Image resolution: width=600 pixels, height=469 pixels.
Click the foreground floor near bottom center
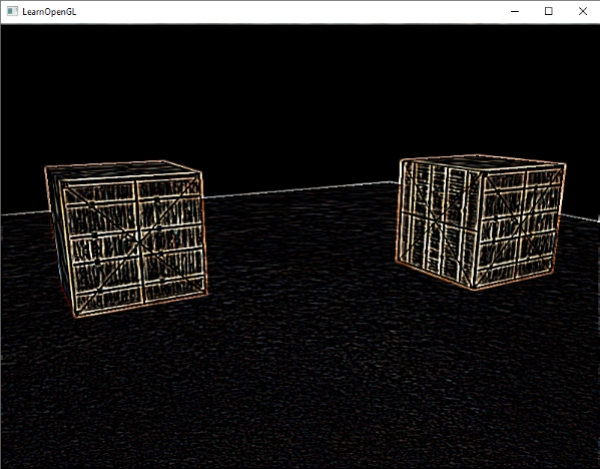300,420
